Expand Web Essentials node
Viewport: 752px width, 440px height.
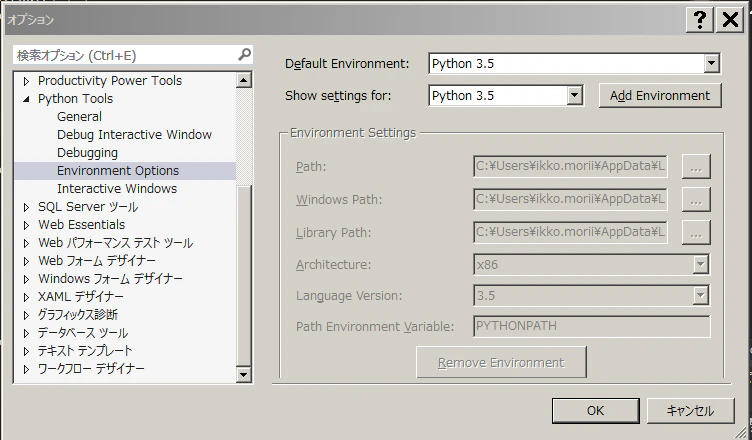[x=26, y=225]
